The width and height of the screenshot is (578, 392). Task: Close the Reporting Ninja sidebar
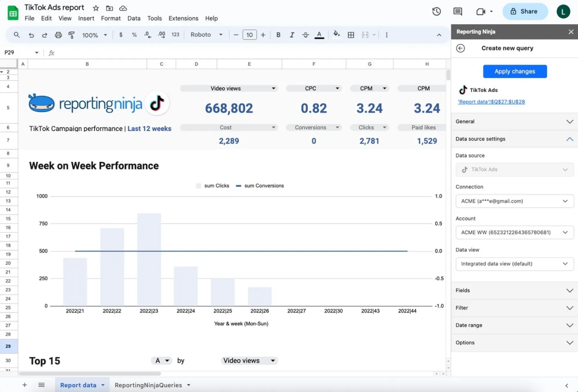(571, 32)
